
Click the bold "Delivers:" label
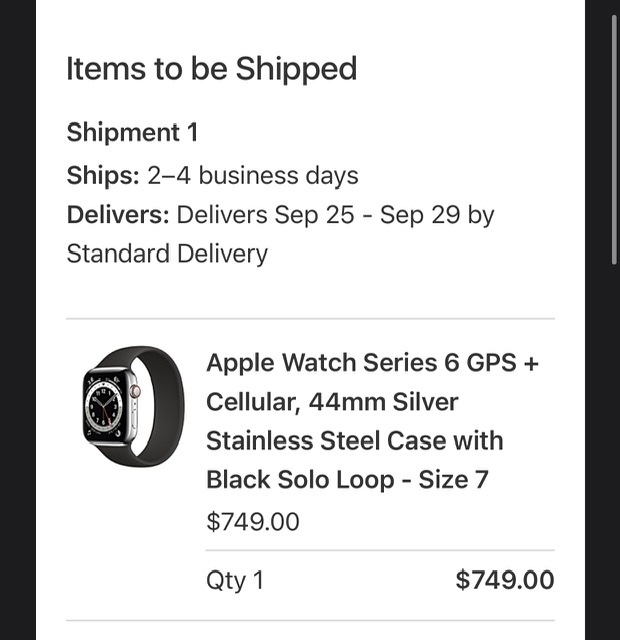(118, 215)
